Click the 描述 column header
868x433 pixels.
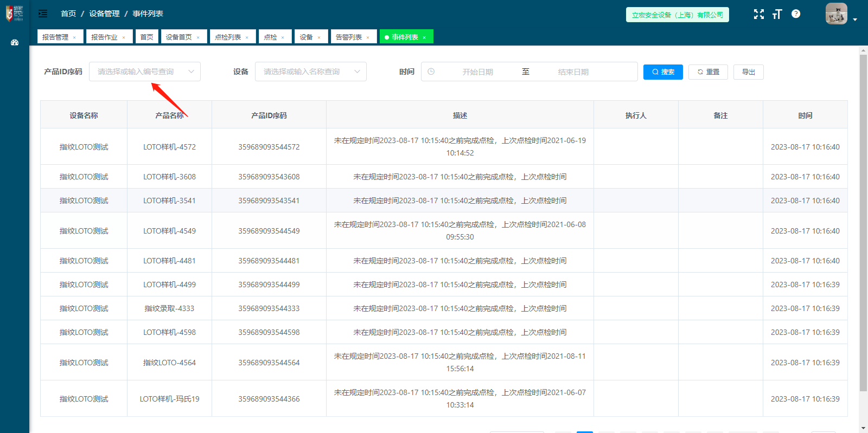[x=460, y=115]
